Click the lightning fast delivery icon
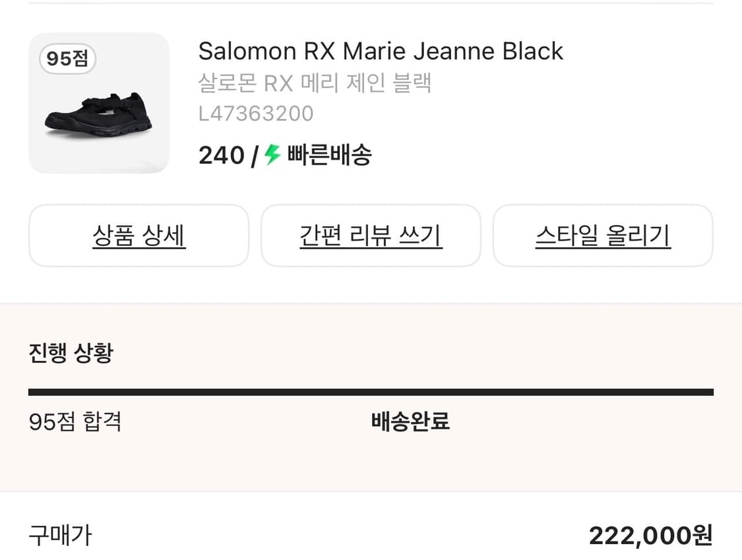 pos(270,155)
